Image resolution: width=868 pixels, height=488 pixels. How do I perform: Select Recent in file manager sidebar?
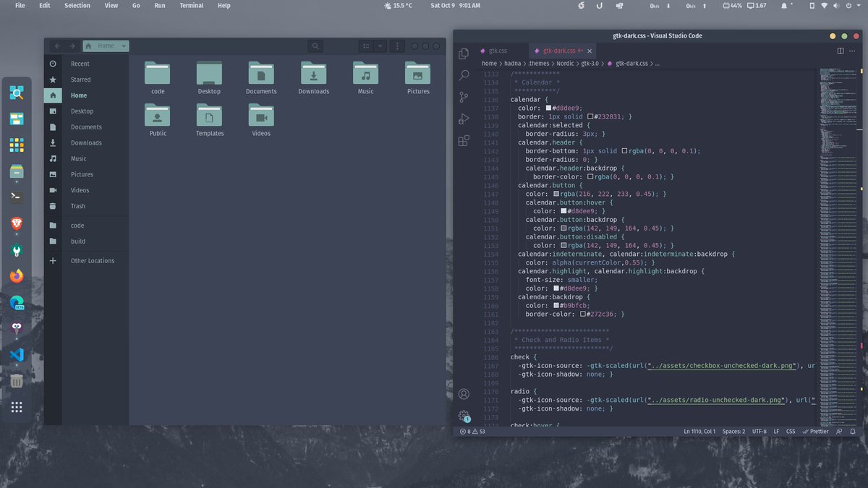pyautogui.click(x=86, y=64)
